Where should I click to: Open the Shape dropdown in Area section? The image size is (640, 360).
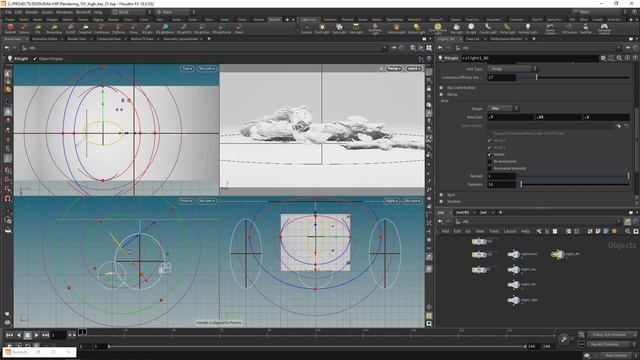(503, 108)
